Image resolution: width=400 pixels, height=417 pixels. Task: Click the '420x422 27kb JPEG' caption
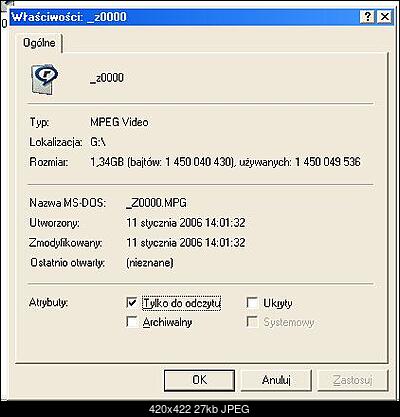click(x=199, y=409)
